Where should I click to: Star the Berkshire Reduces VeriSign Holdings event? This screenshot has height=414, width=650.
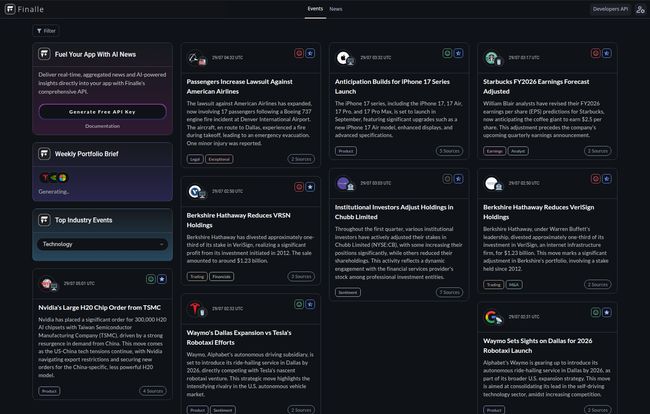click(607, 179)
